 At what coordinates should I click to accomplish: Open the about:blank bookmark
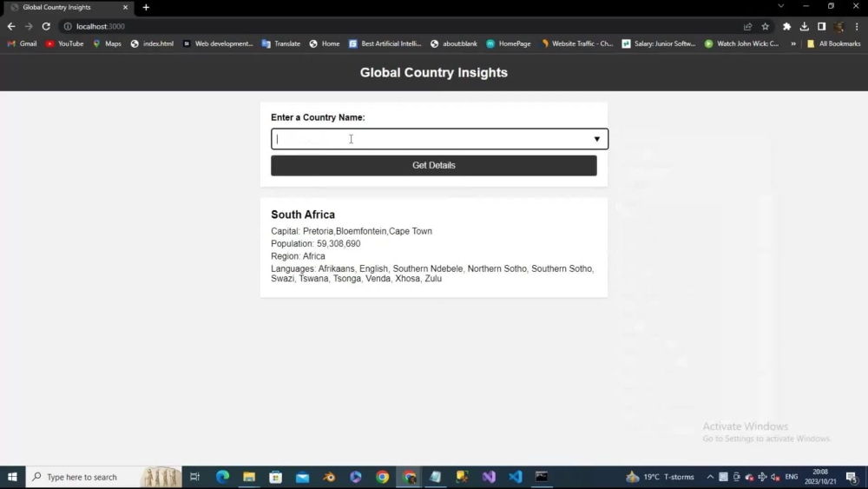click(x=454, y=43)
